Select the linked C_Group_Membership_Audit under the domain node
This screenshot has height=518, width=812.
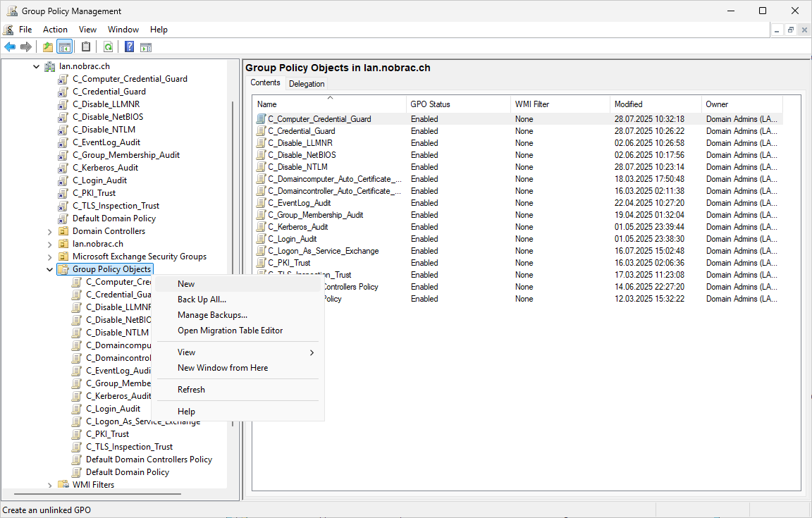[x=126, y=155]
